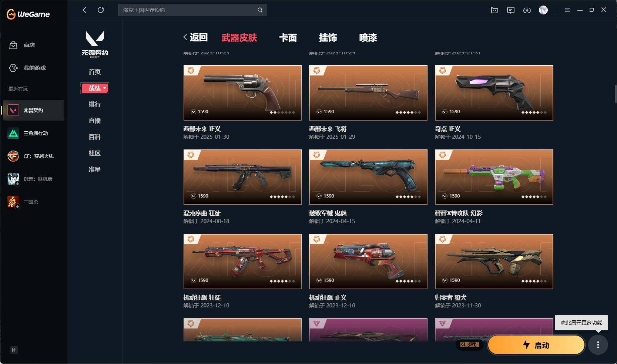This screenshot has width=617, height=364.
Task: Click the vertical scrollbar thumb
Action: (x=616, y=94)
